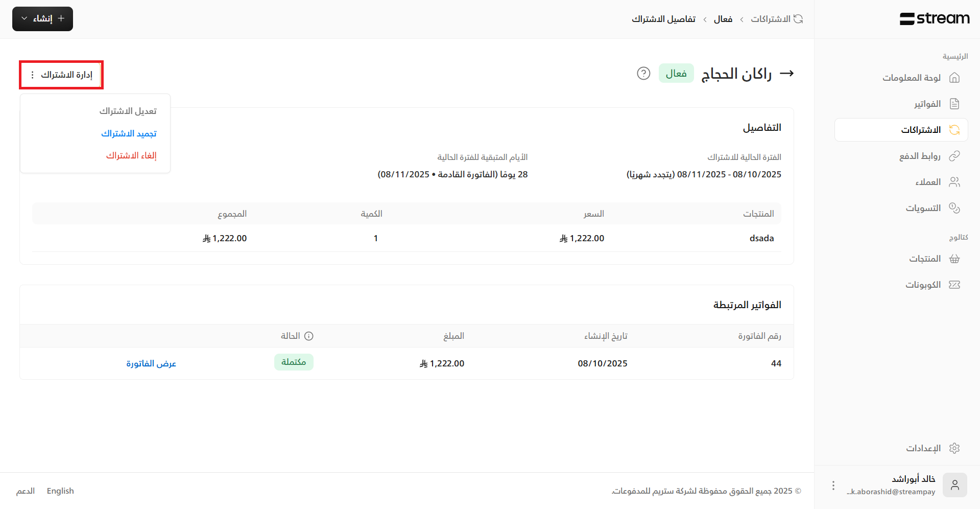Click the Stream logo
The height and width of the screenshot is (509, 980).
934,19
